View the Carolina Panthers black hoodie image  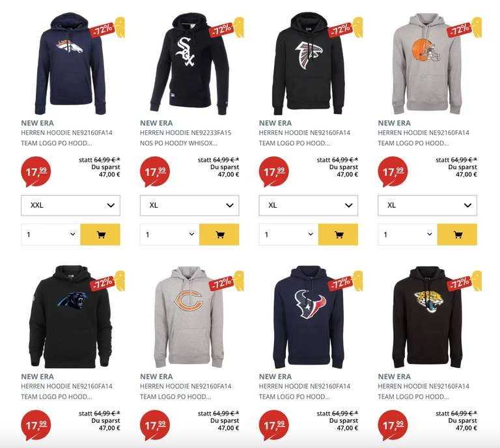(70, 316)
